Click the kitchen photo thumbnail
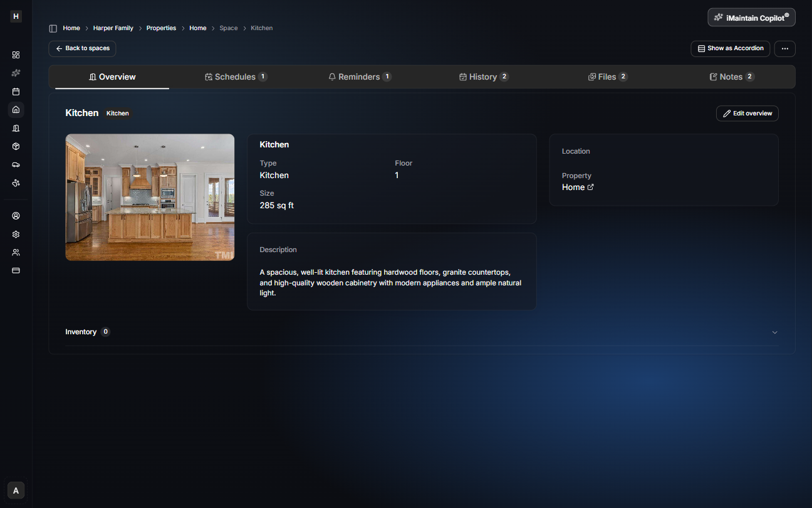 click(150, 196)
